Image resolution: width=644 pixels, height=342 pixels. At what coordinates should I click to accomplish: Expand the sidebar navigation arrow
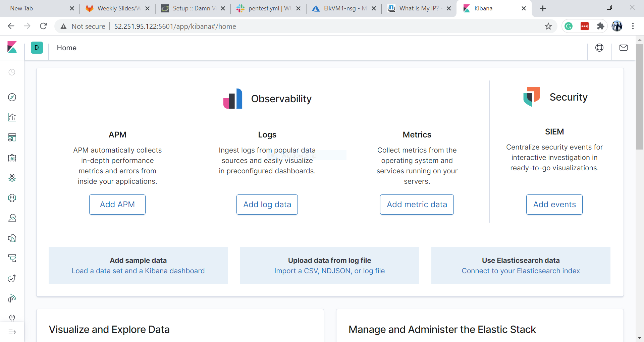coord(12,332)
